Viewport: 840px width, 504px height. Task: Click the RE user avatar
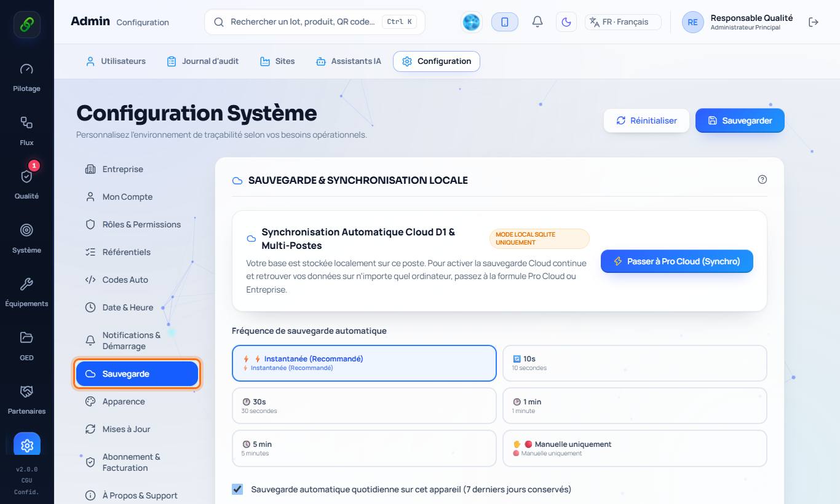(x=692, y=22)
